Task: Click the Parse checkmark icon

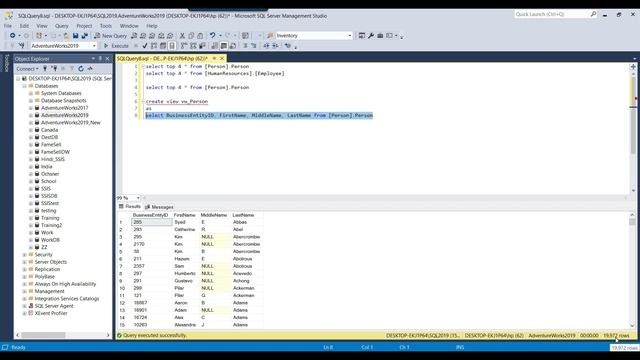Action: click(x=144, y=46)
